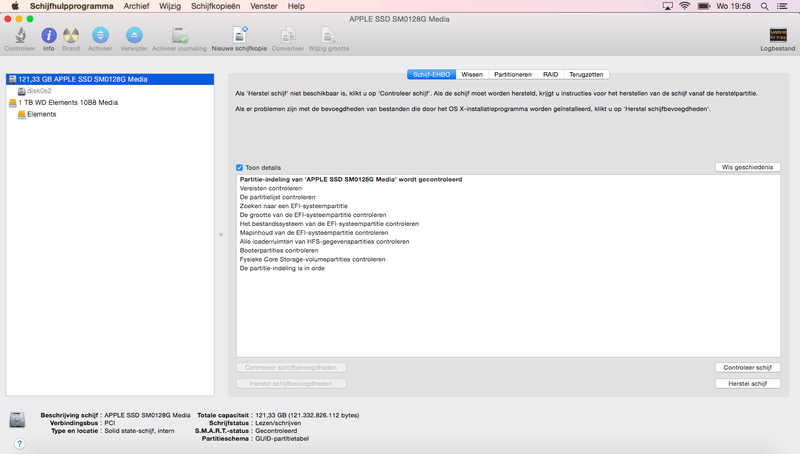Click log line 'Zoeken naar een EFI-systeempartitie'
800x454 pixels.
[x=293, y=206]
